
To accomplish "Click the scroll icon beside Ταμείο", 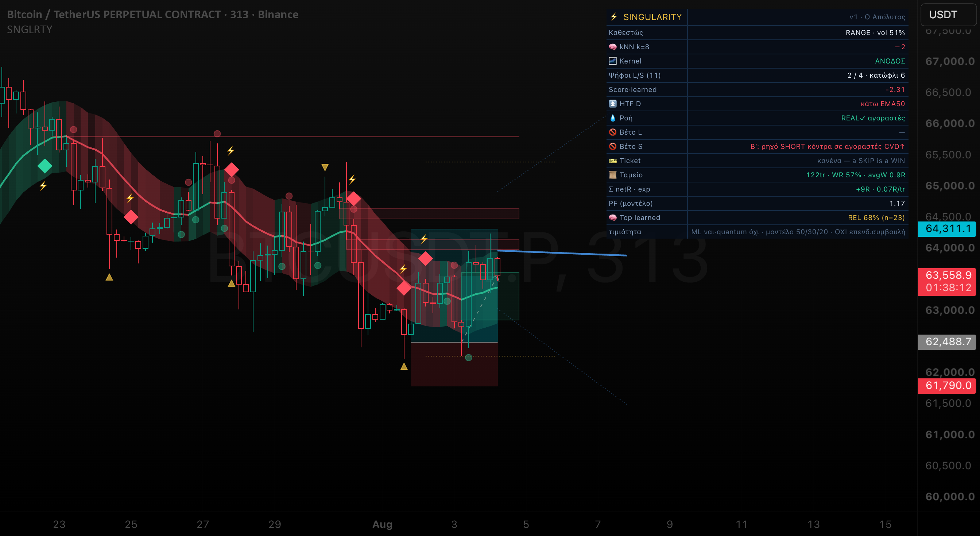I will [x=612, y=175].
